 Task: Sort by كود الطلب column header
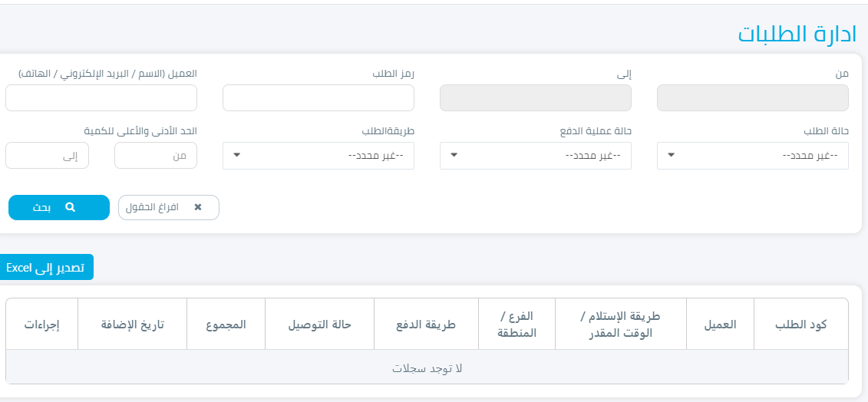click(x=800, y=325)
